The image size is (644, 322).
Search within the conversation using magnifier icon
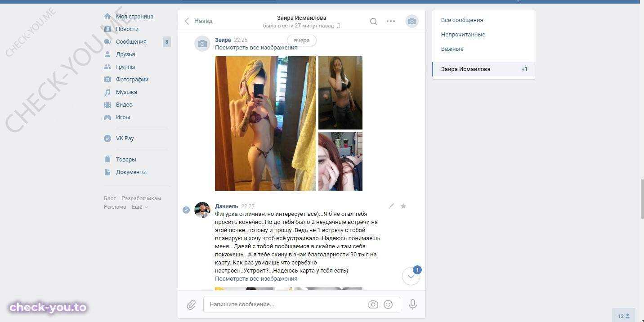[374, 21]
